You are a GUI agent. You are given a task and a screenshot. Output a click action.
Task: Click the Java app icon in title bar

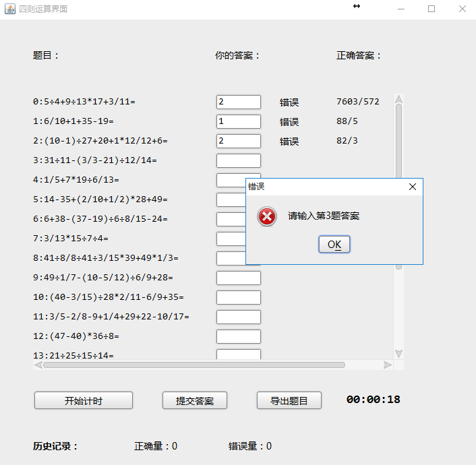(9, 9)
